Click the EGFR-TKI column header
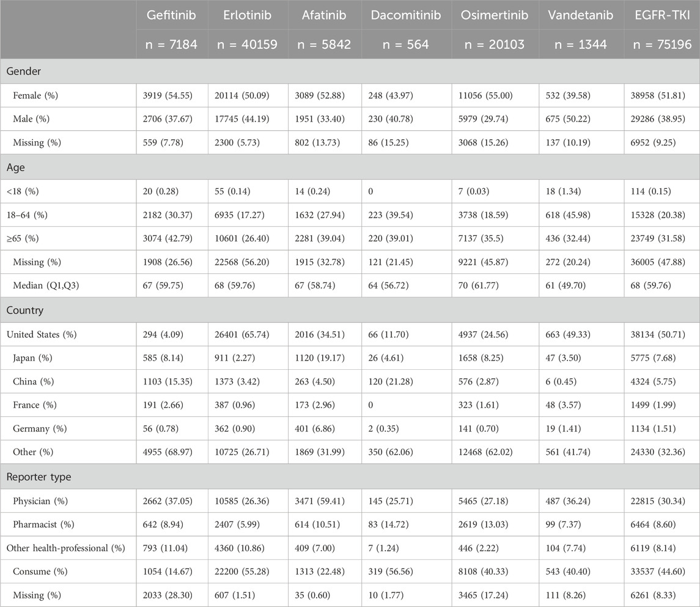The height and width of the screenshot is (607, 700). (663, 15)
